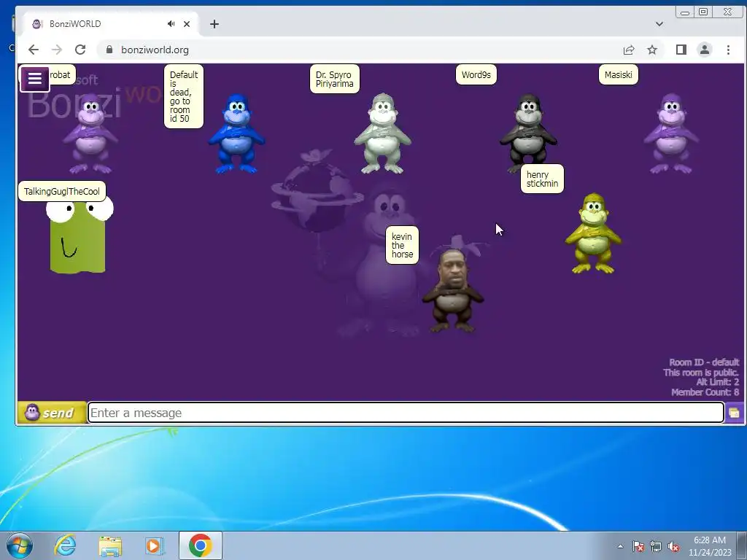Click the blue Bonzi character
Image resolution: width=747 pixels, height=560 pixels.
(237, 134)
